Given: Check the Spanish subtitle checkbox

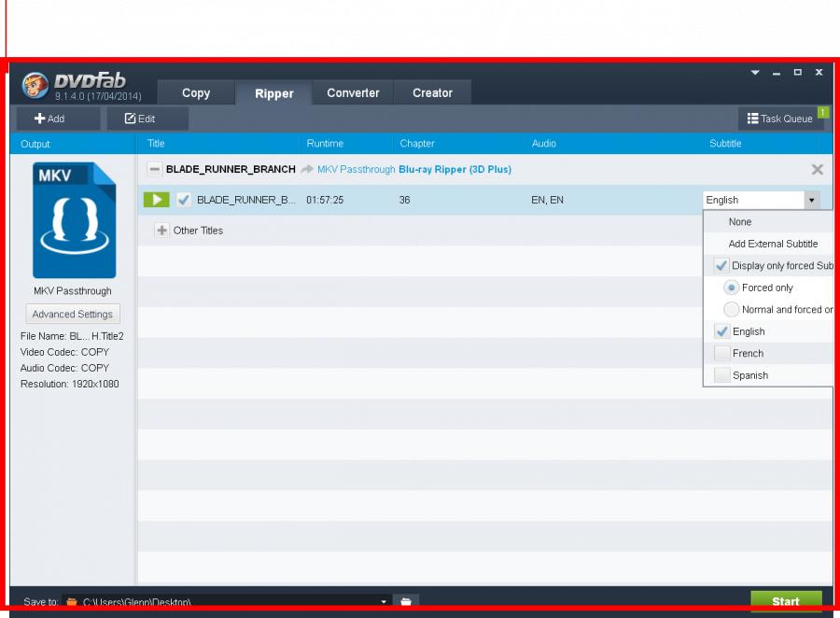Looking at the screenshot, I should coord(721,375).
